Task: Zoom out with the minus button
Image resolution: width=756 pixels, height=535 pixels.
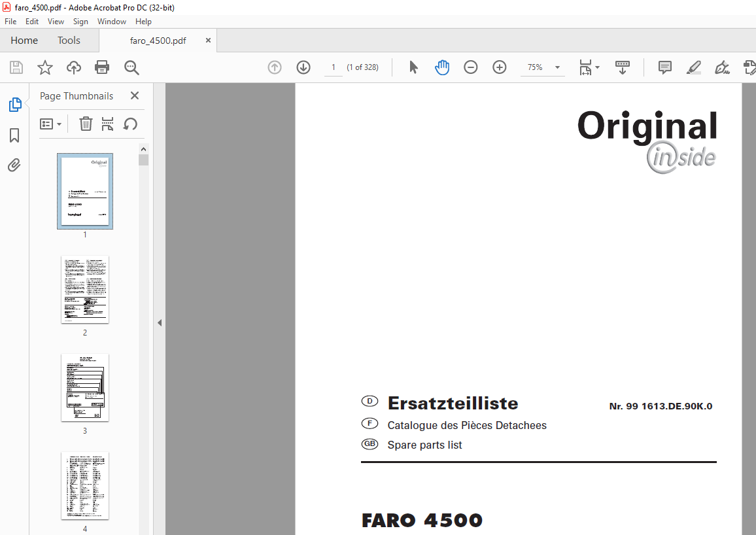Action: (471, 67)
